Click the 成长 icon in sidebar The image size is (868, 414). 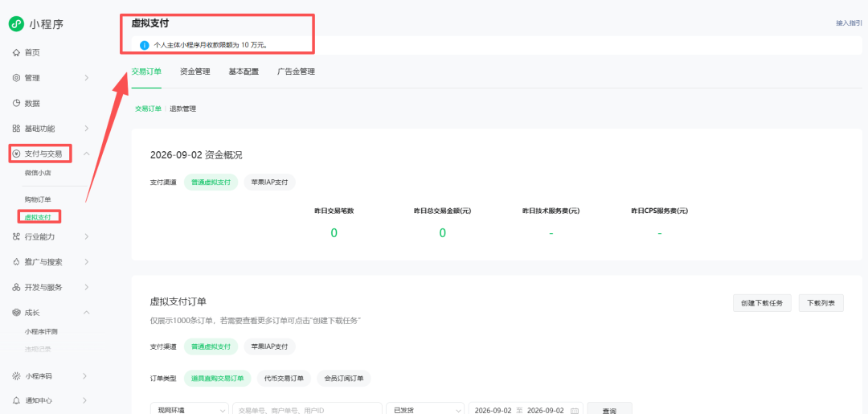(16, 313)
